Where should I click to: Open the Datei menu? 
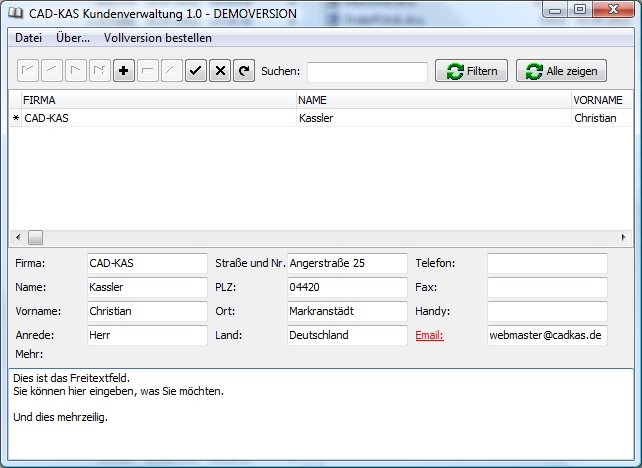pyautogui.click(x=29, y=38)
